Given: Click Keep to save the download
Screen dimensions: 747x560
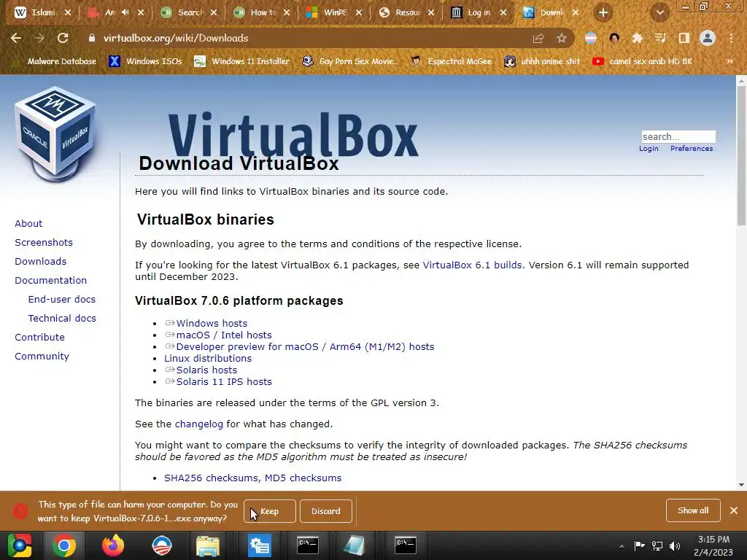Looking at the screenshot, I should tap(270, 511).
